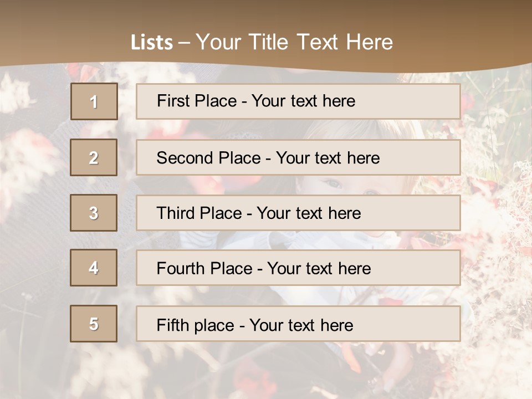Select the number 2 box
The height and width of the screenshot is (399, 532).
point(94,157)
